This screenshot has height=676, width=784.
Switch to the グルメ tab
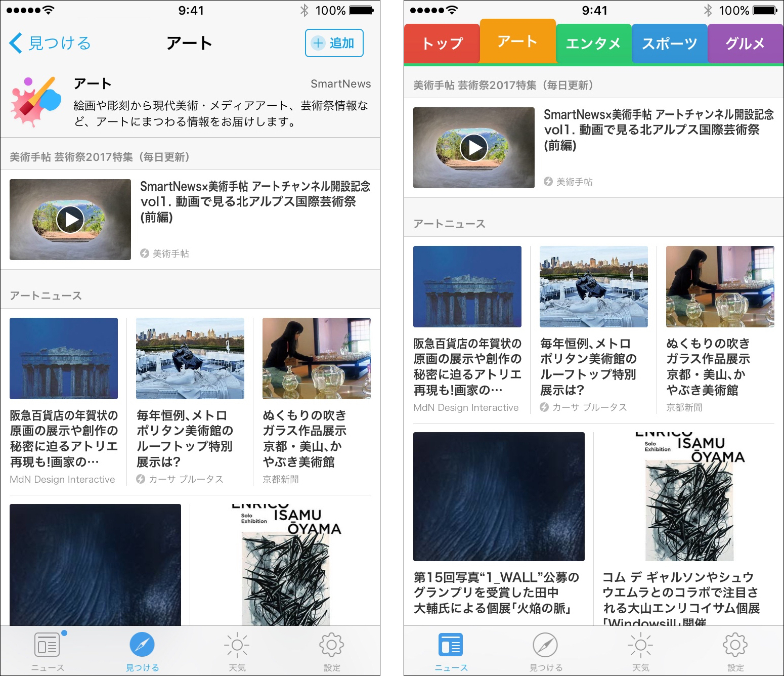(745, 44)
